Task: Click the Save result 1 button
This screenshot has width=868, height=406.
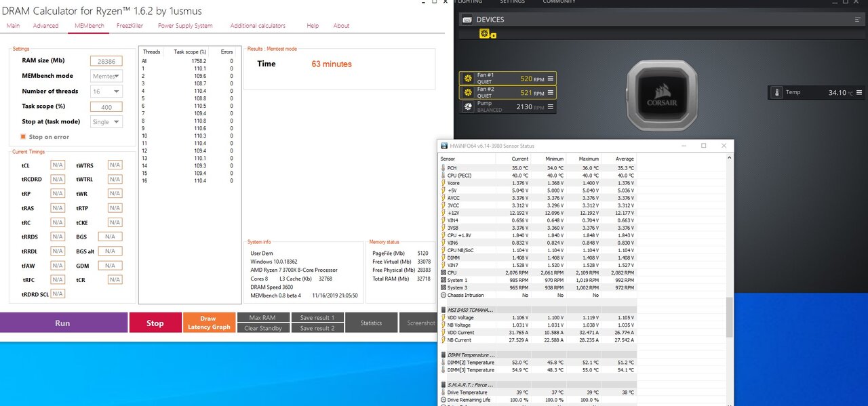Action: tap(317, 317)
